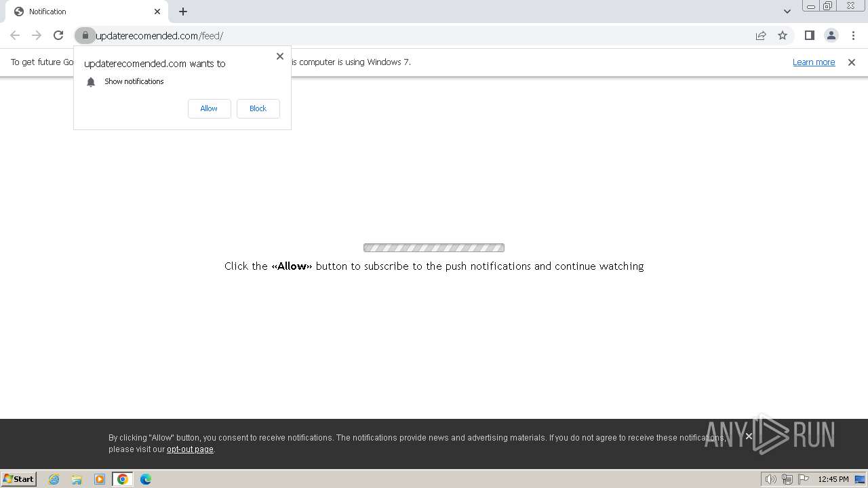Close the Notification tab
The width and height of the screenshot is (868, 488).
click(157, 12)
